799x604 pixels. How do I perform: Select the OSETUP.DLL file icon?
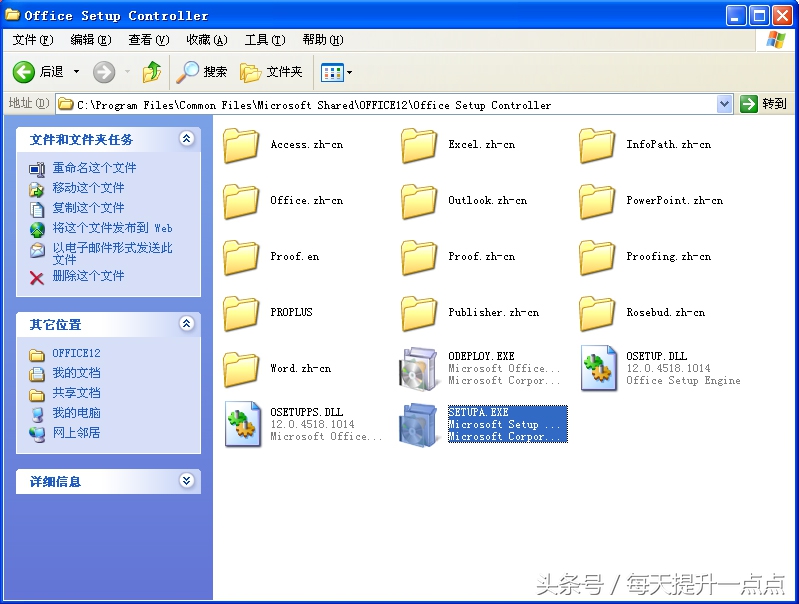[x=599, y=368]
